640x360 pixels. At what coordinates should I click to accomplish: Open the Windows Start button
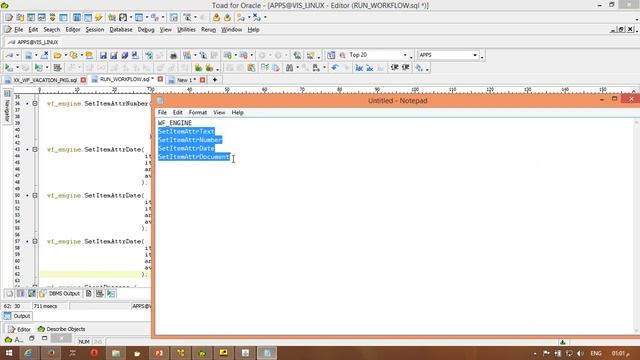[x=9, y=353]
